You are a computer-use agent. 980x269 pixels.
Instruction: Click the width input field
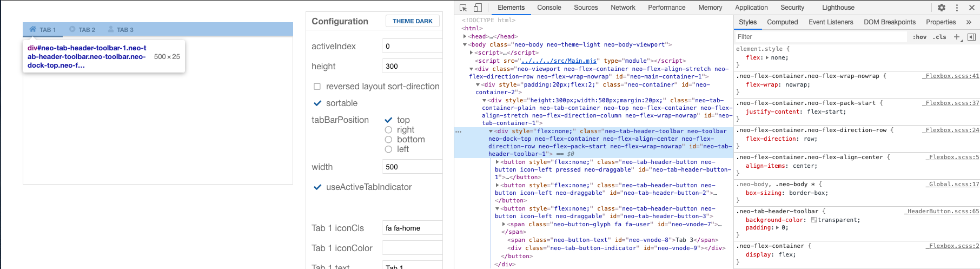point(412,167)
